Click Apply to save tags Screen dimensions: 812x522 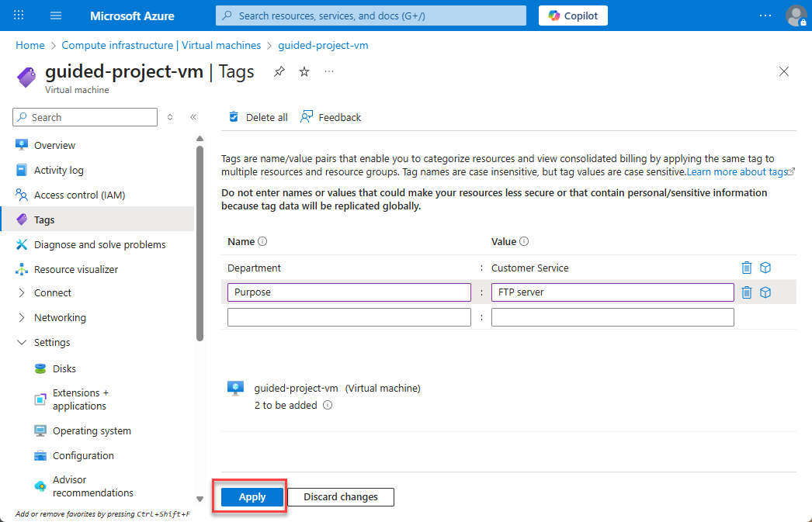[x=252, y=497]
